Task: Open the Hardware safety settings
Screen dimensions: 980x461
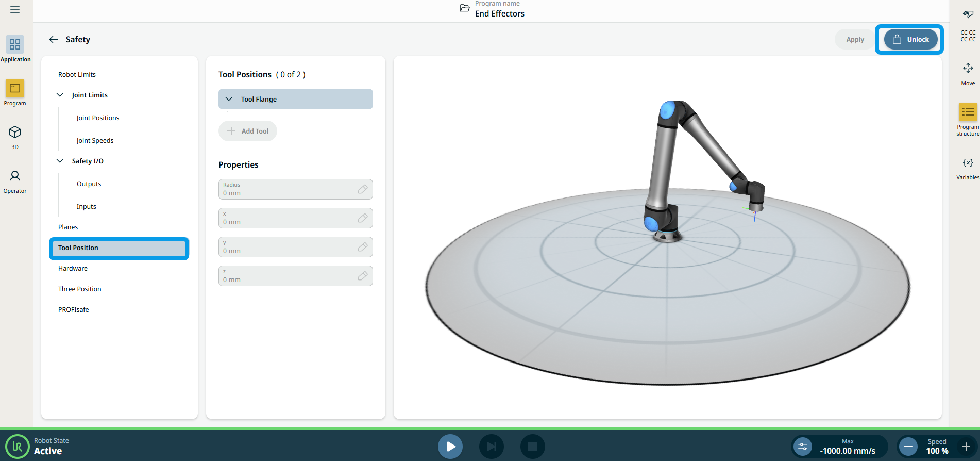Action: coord(73,268)
